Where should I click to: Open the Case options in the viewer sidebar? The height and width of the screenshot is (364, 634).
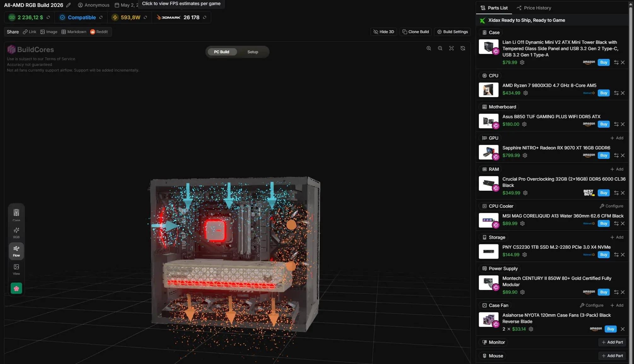point(16,214)
